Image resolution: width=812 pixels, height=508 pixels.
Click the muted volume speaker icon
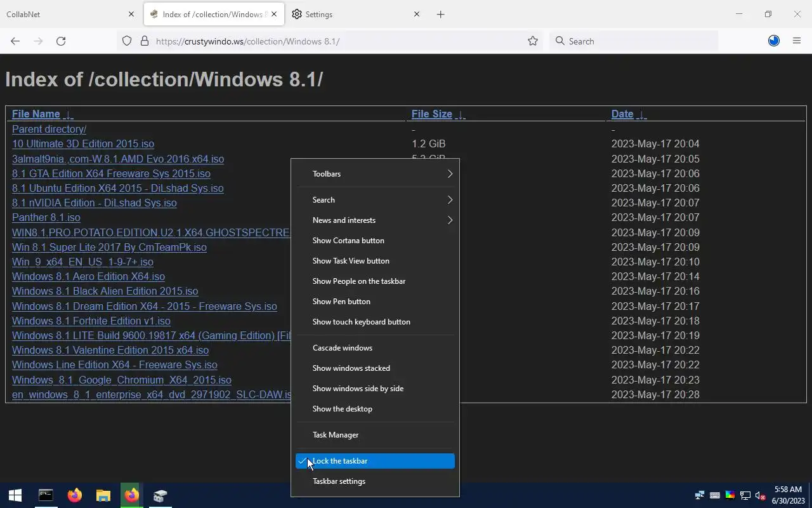click(761, 495)
